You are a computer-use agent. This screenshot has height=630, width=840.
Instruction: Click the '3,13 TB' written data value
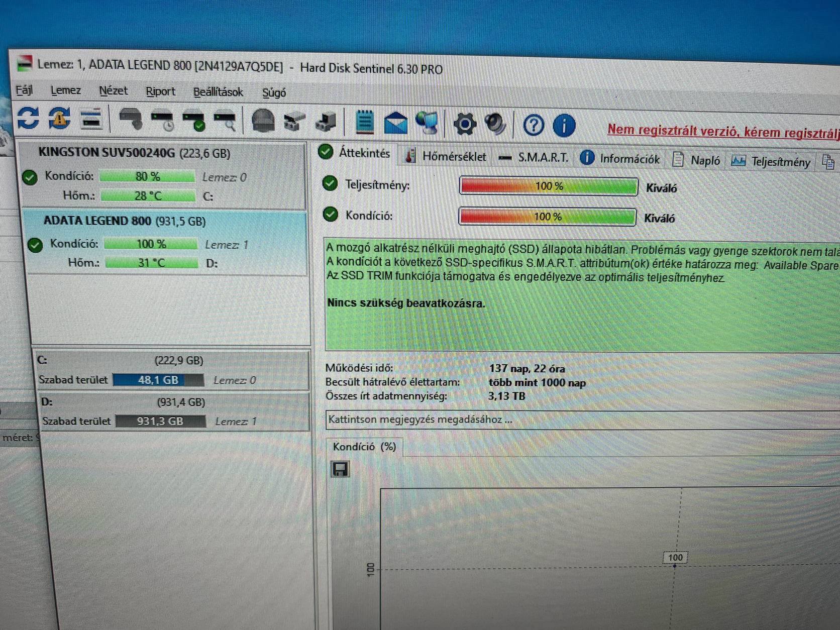506,396
